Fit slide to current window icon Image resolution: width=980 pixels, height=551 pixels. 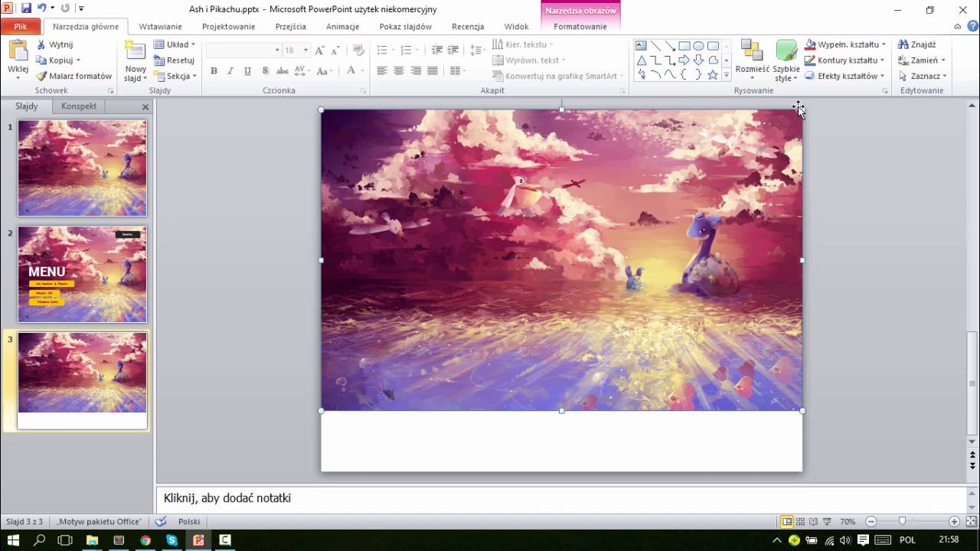[x=969, y=522]
